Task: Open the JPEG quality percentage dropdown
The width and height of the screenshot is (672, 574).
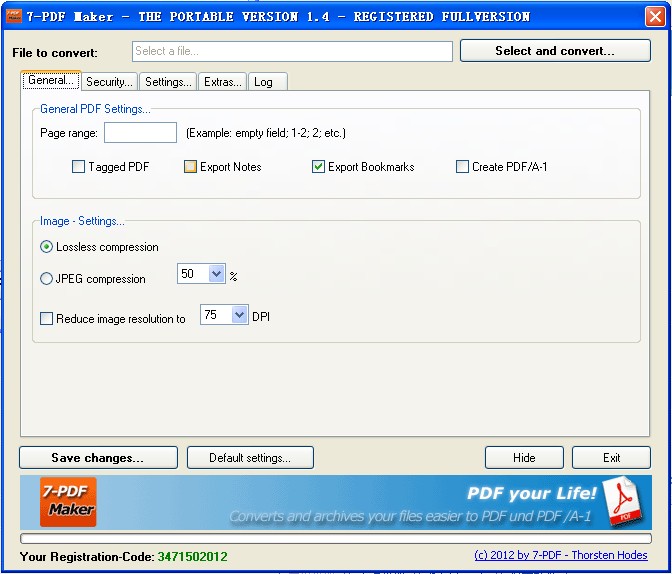Action: pyautogui.click(x=216, y=273)
